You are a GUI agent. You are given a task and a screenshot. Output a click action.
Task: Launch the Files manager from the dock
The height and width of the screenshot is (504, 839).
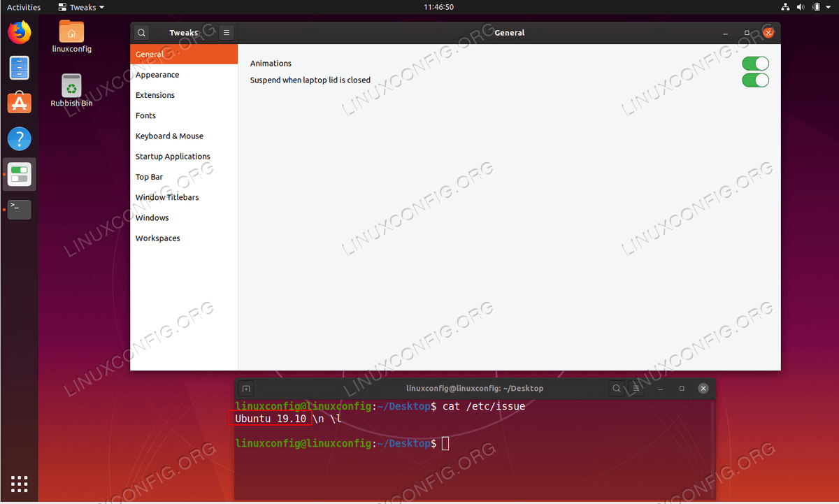coord(20,68)
